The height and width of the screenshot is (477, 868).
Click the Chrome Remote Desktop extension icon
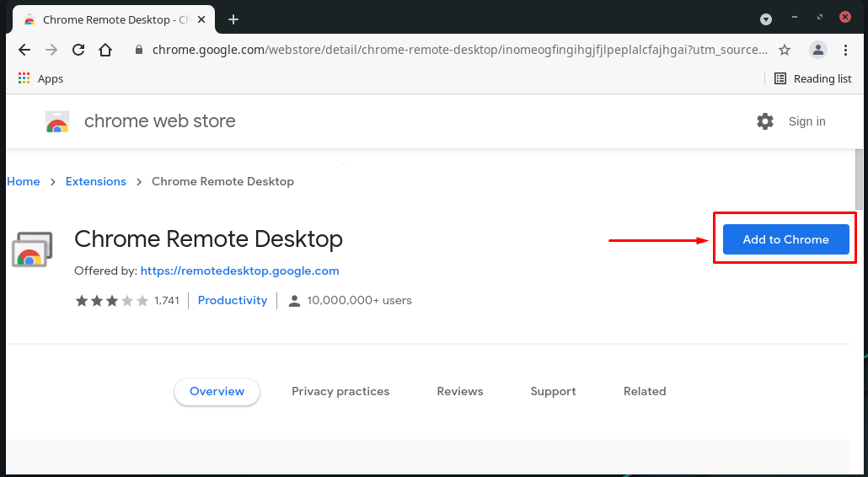pyautogui.click(x=32, y=249)
